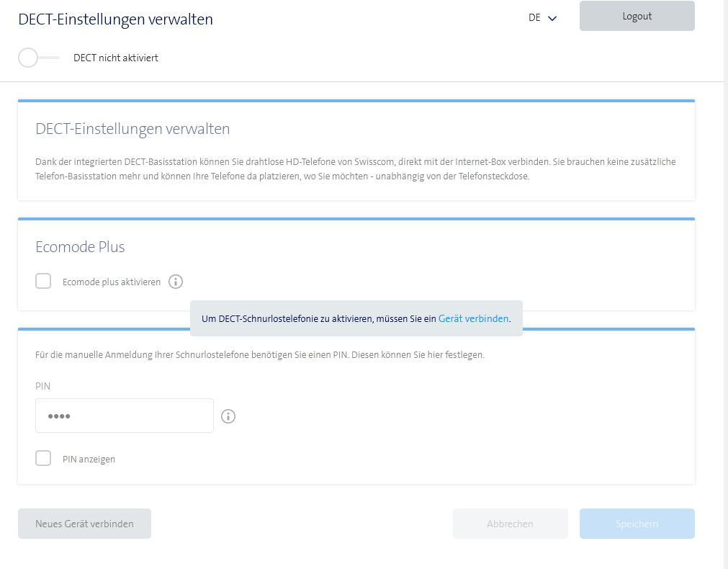Click the Abbrechen button
Viewport: 728px width, 569px height.
pyautogui.click(x=510, y=524)
